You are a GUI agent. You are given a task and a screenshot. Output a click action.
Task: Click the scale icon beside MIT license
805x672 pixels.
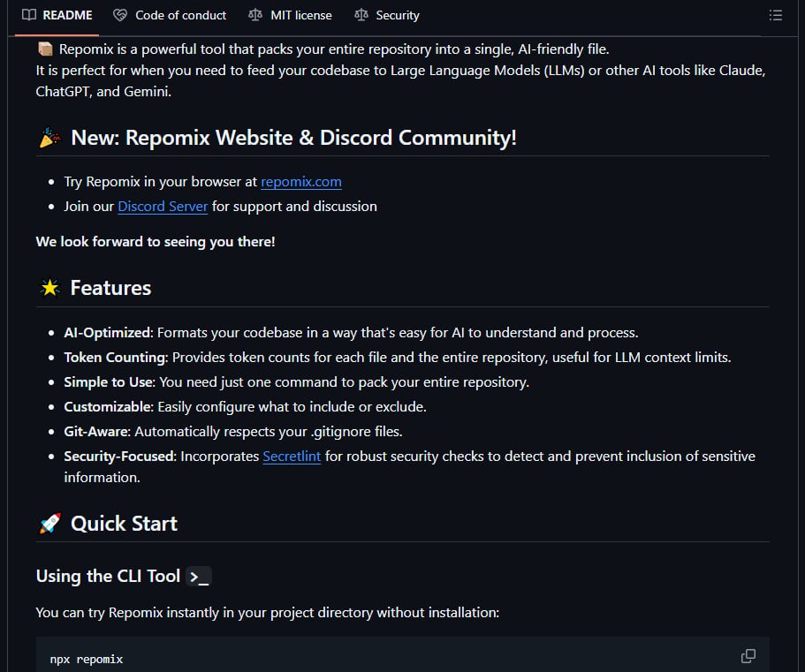(255, 15)
